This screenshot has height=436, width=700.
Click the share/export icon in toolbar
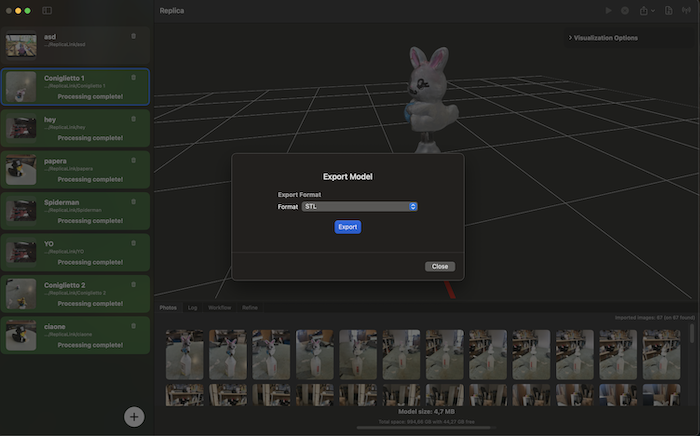[x=644, y=10]
